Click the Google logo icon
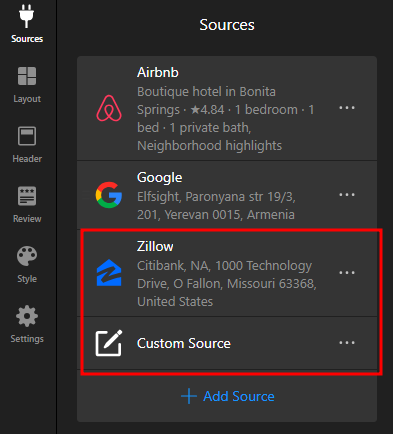 coord(109,195)
